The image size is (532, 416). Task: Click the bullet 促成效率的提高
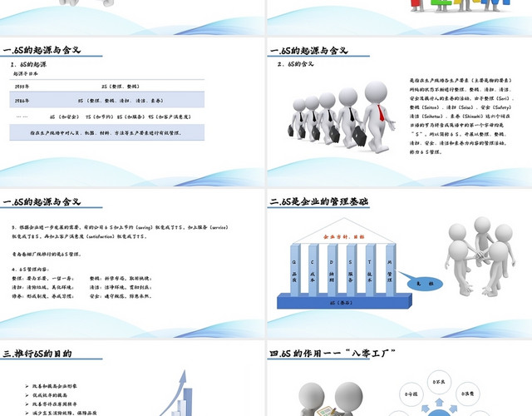[x=50, y=395]
